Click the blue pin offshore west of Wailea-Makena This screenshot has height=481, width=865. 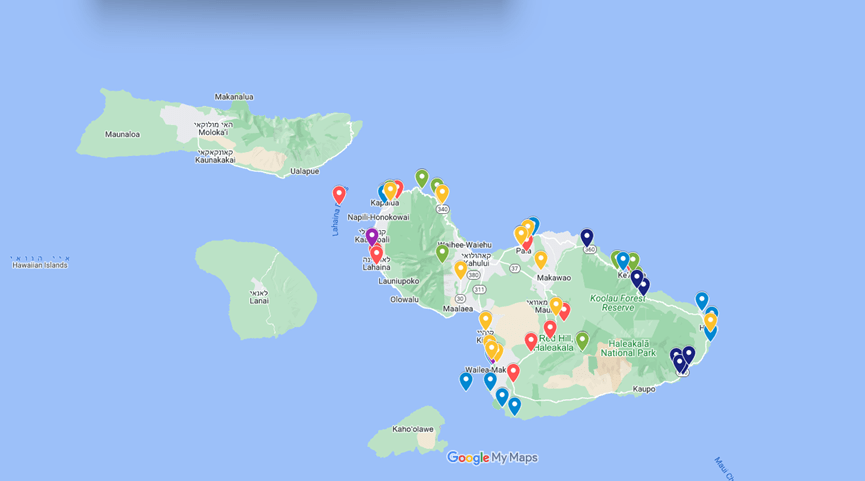(466, 380)
